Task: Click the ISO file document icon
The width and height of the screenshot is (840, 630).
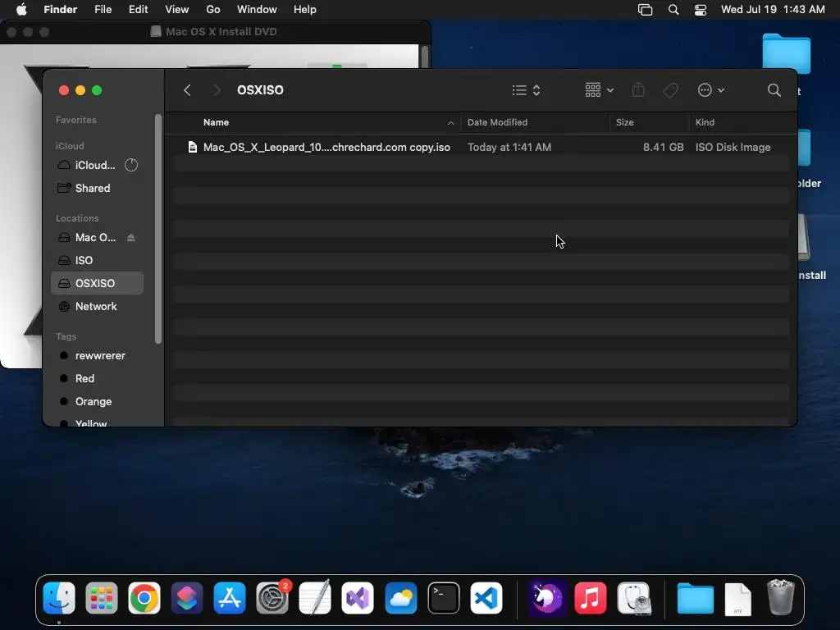Action: point(192,147)
